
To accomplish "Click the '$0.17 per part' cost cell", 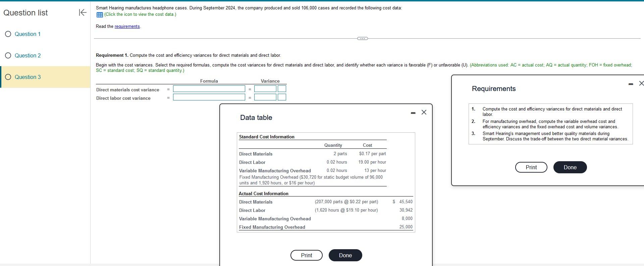I will [x=372, y=153].
